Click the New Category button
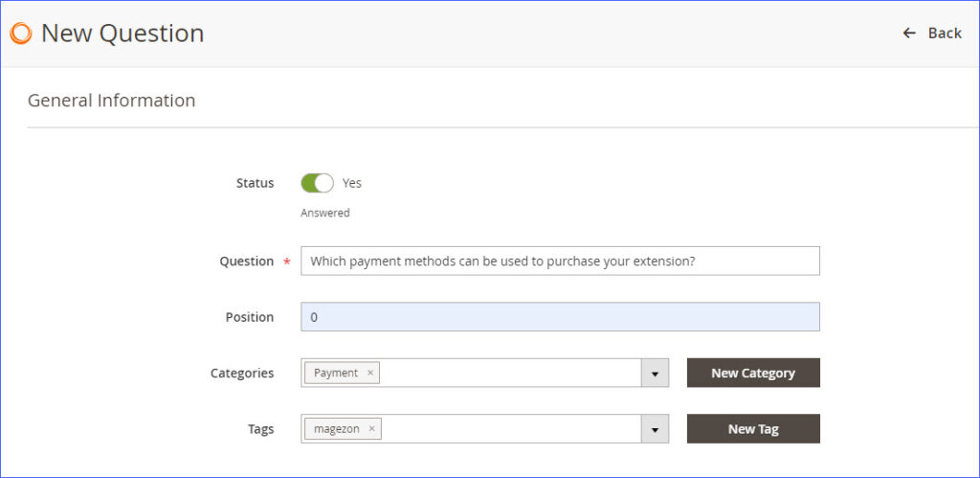The width and height of the screenshot is (980, 478). 753,373
